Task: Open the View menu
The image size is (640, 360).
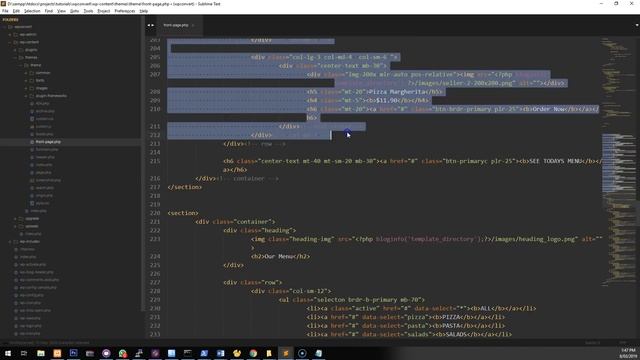Action: click(x=61, y=11)
